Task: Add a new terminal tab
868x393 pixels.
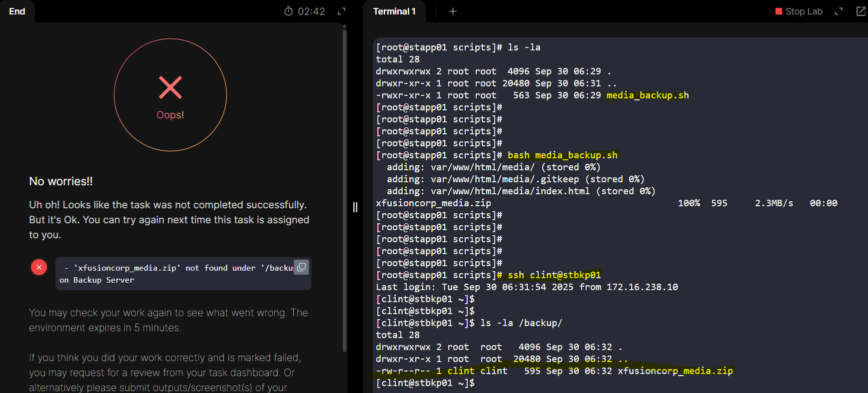Action: 453,11
